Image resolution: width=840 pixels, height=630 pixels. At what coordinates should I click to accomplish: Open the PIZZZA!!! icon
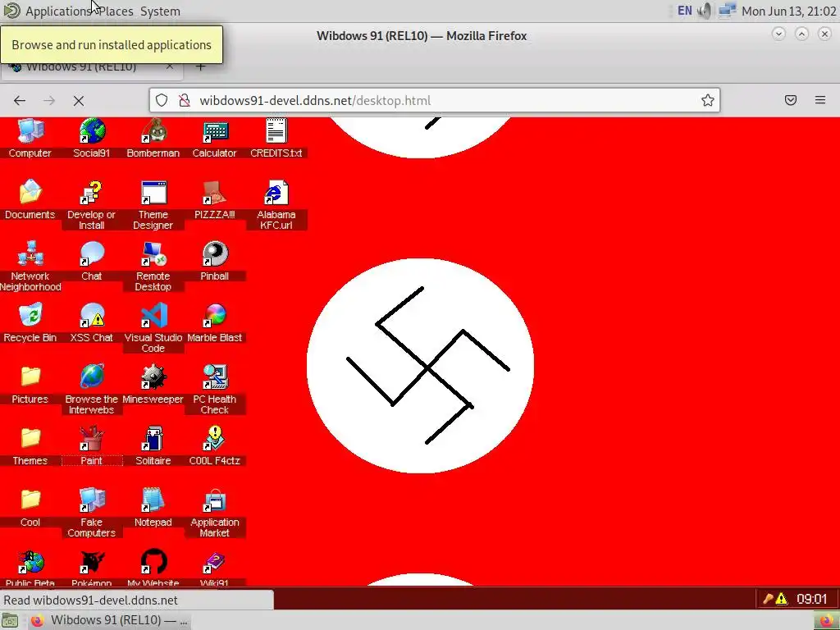click(x=215, y=200)
